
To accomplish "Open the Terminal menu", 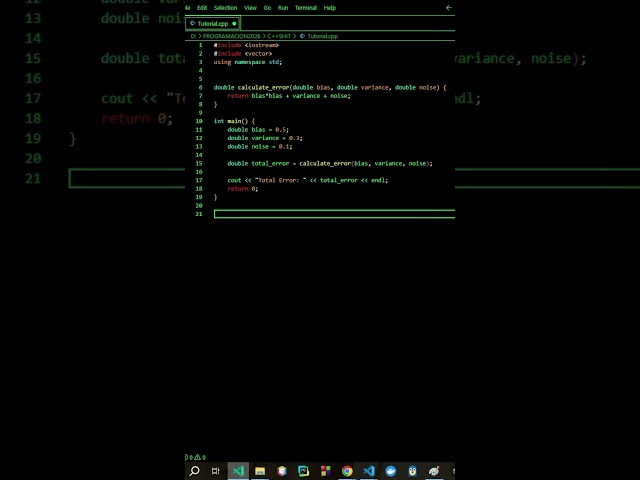I will [306, 8].
